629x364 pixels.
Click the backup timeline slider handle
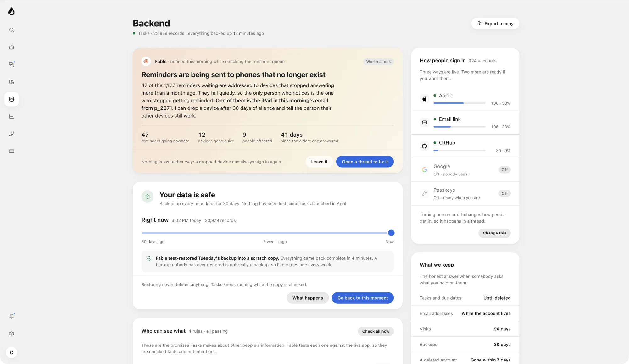[x=391, y=233]
